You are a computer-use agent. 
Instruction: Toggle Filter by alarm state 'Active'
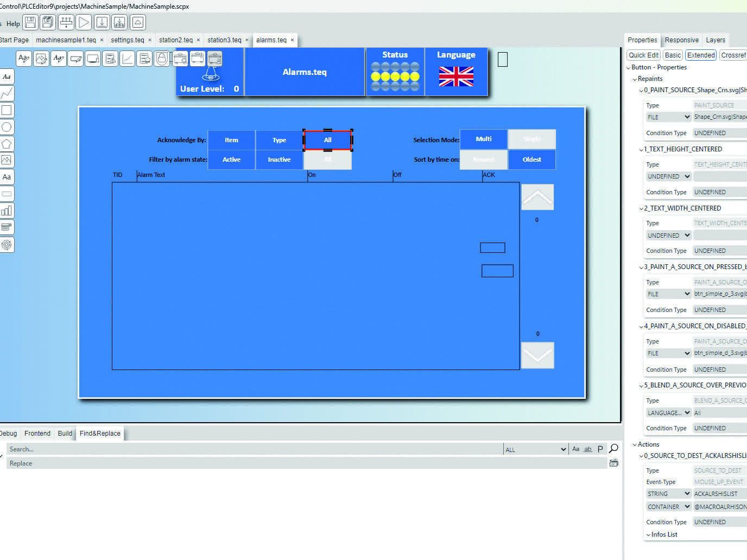[x=231, y=160]
